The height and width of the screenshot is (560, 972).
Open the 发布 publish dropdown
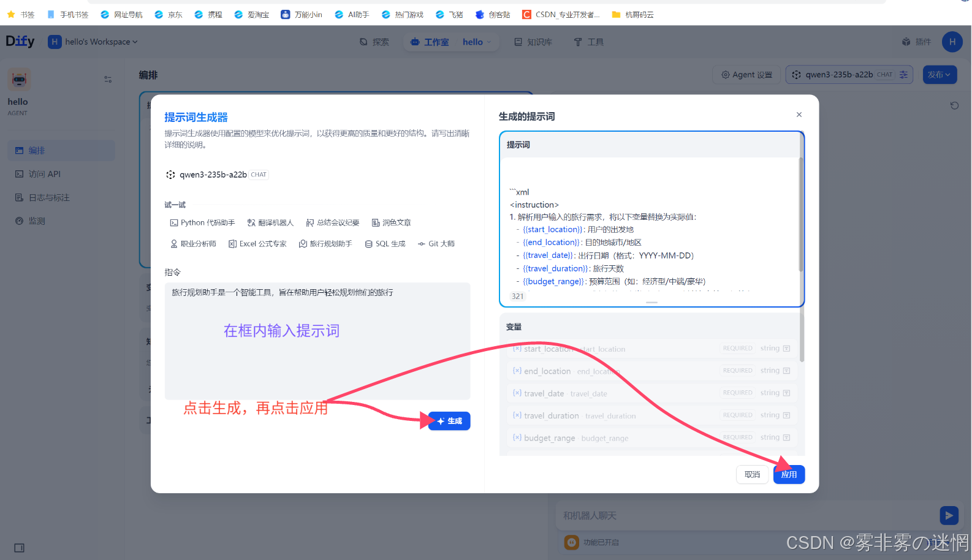tap(938, 75)
